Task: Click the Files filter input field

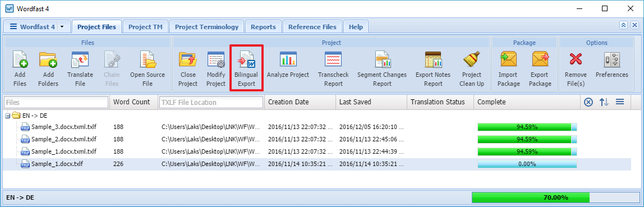Action: coord(56,102)
